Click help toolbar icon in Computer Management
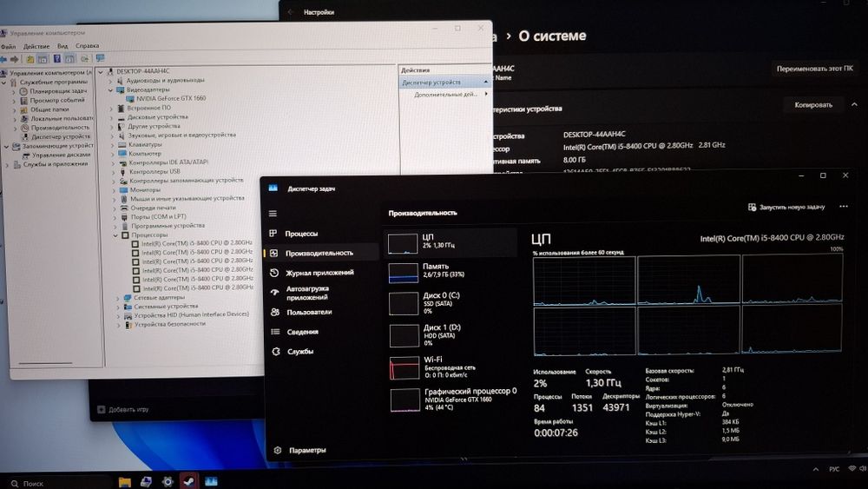The height and width of the screenshot is (489, 868). coord(57,58)
